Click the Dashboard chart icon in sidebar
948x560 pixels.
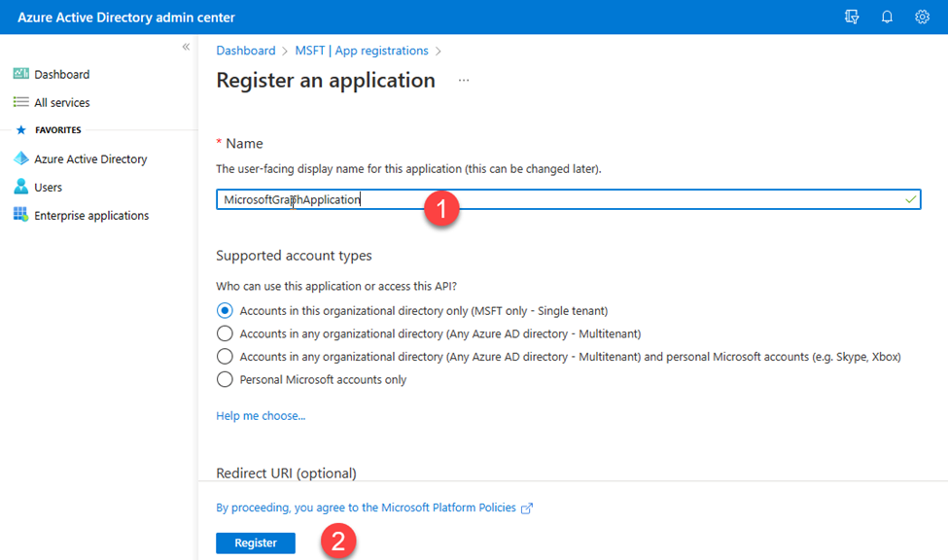[x=21, y=74]
